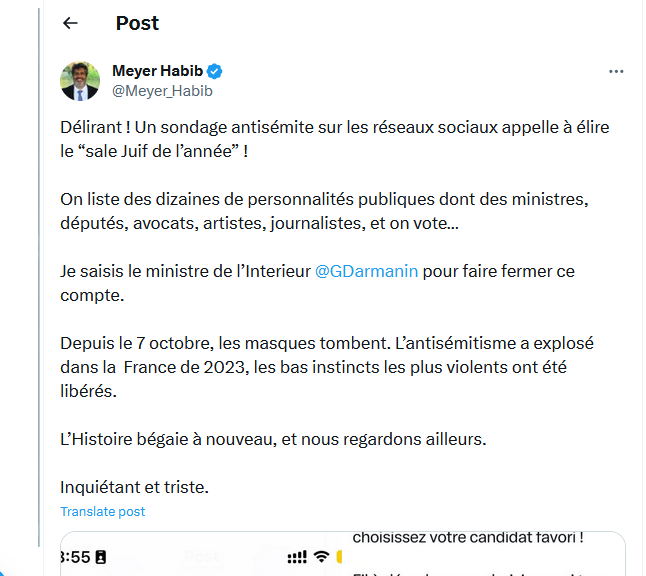Click the signal bars icon in embedded image
This screenshot has width=646, height=576.
297,557
